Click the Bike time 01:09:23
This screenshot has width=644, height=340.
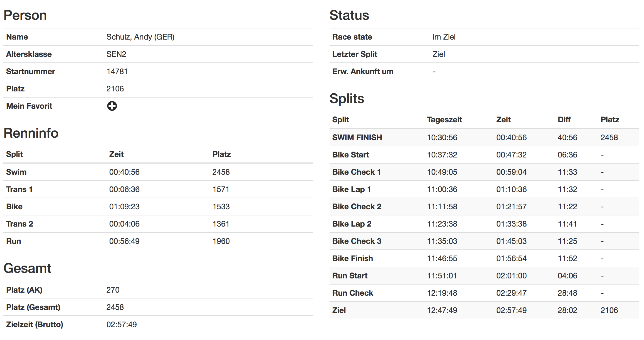click(x=124, y=207)
